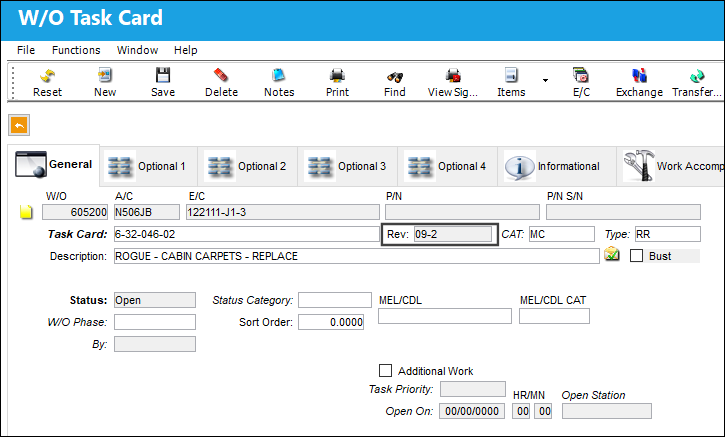The width and height of the screenshot is (725, 437).
Task: Open the Window menu
Action: coord(137,50)
